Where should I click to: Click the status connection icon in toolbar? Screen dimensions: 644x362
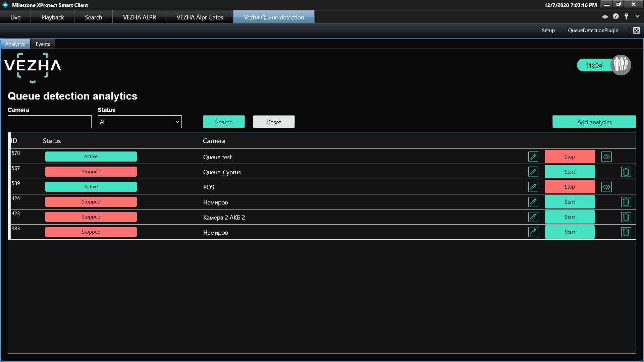(605, 17)
